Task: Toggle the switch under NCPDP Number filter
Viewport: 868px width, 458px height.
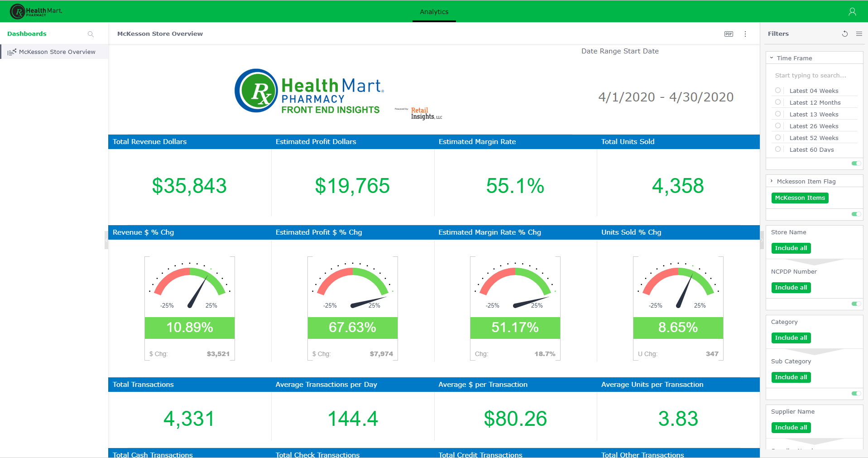Action: coord(855,304)
